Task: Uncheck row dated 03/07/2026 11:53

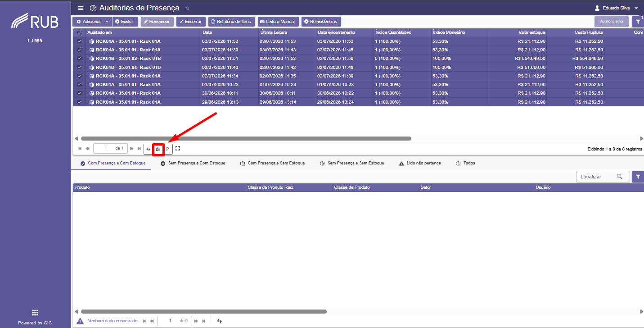Action: tap(80, 41)
